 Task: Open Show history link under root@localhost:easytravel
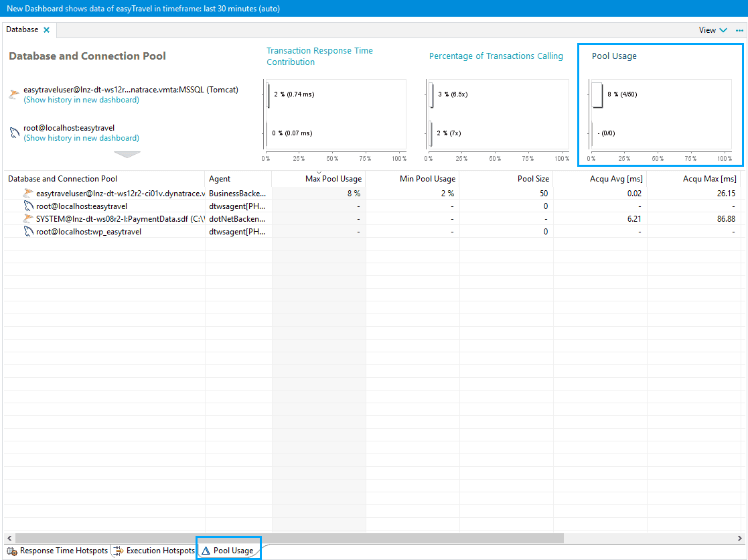pos(81,138)
